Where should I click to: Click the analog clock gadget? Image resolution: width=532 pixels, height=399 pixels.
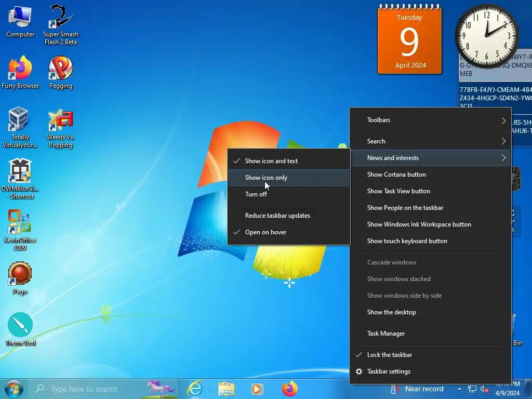coord(487,36)
